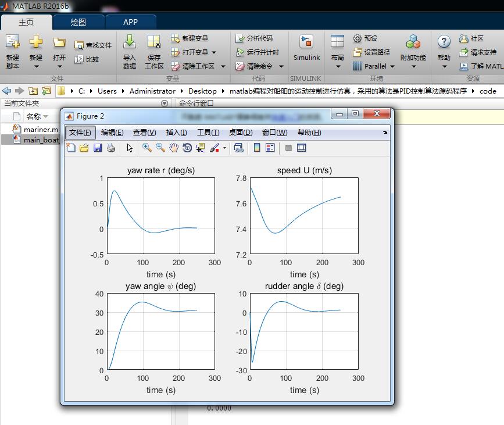The width and height of the screenshot is (504, 425).
Task: Click Desktop in the address path
Action: click(x=202, y=91)
